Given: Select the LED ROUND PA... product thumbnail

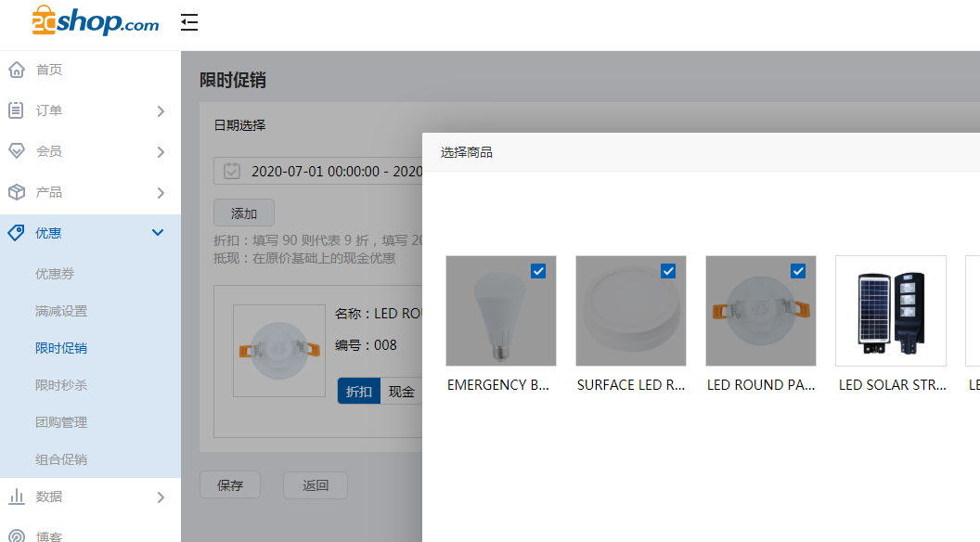Looking at the screenshot, I should [761, 311].
